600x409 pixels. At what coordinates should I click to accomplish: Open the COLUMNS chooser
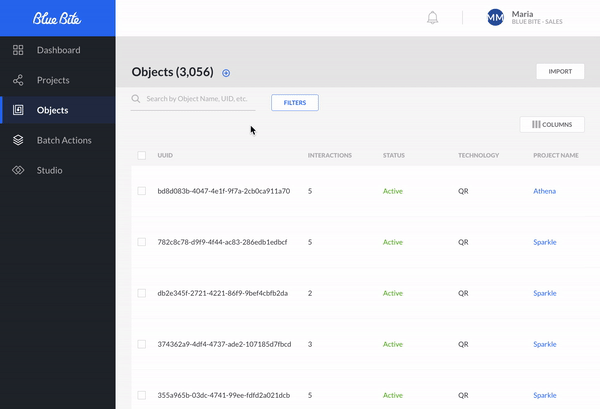click(552, 124)
